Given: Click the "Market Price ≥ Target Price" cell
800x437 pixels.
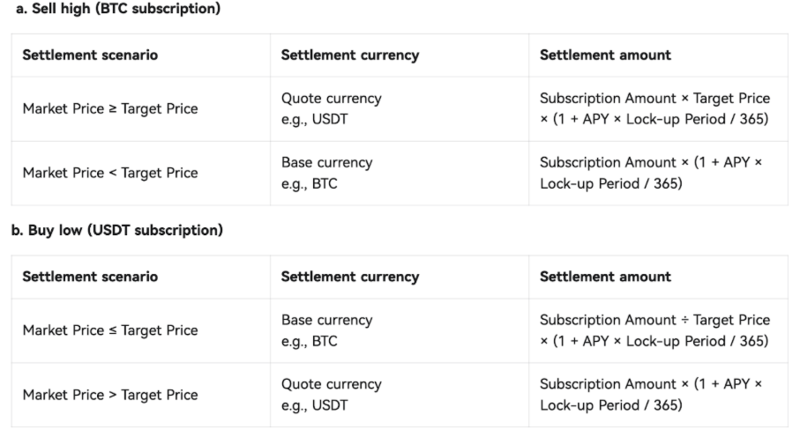Looking at the screenshot, I should click(x=109, y=109).
